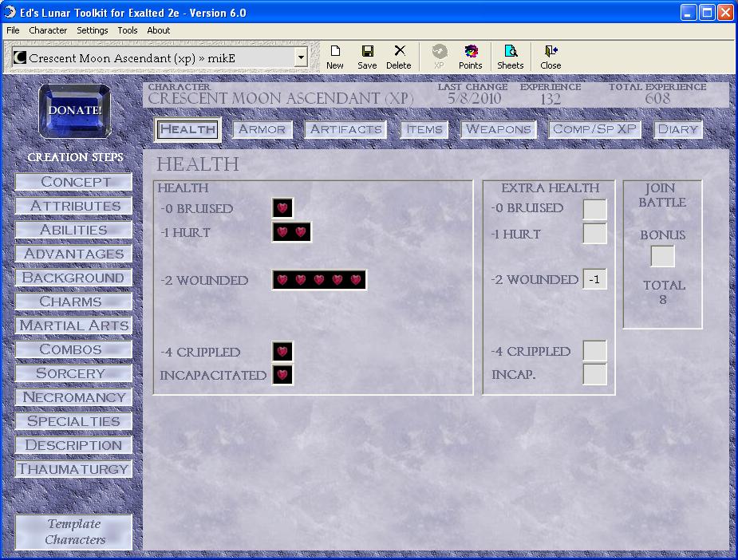The height and width of the screenshot is (560, 738).
Task: Open the Points toolbar icon
Action: [470, 57]
